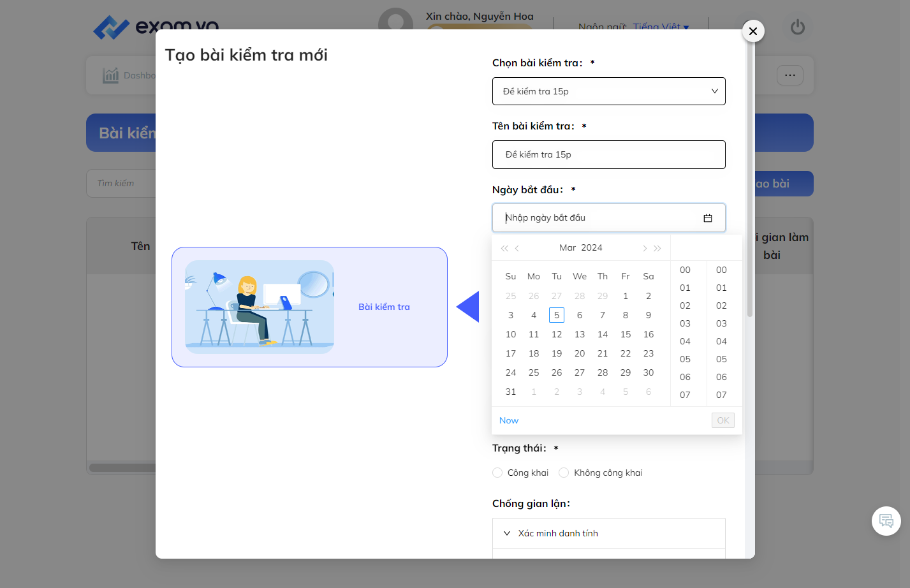Expand the Xác minh danh tính section

point(609,533)
